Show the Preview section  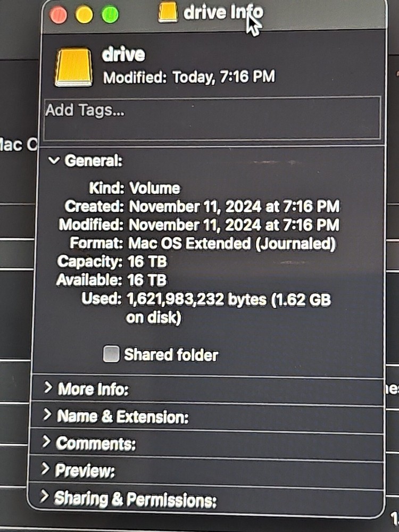coord(46,469)
